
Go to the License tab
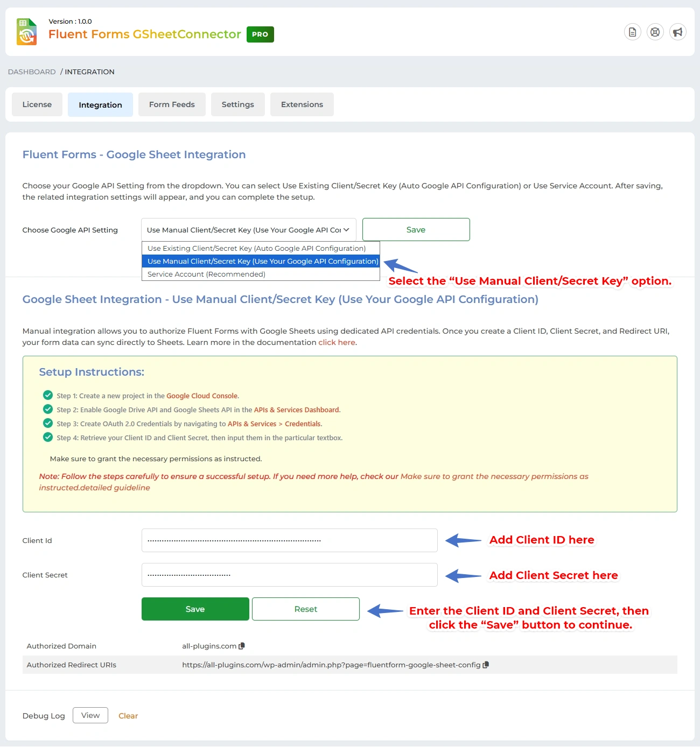pos(37,104)
